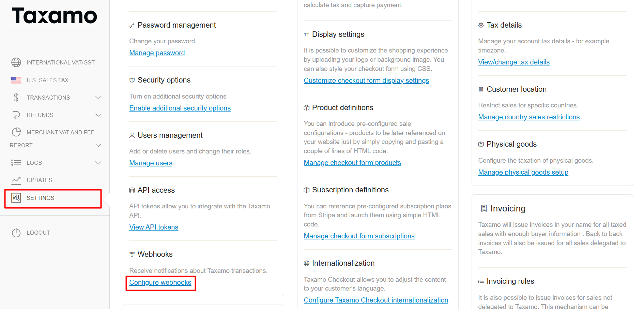Viewport: 644px width, 309px height.
Task: Click the shield icon beside Security options
Action: click(x=132, y=80)
